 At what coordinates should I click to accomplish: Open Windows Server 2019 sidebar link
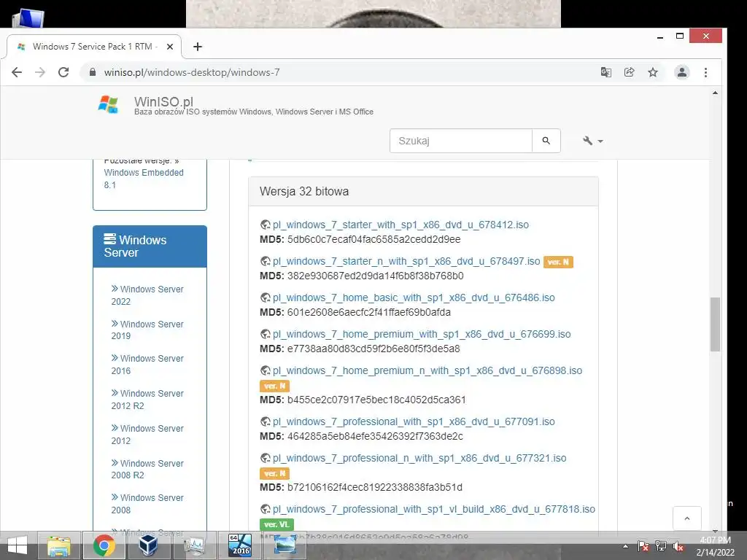[147, 330]
